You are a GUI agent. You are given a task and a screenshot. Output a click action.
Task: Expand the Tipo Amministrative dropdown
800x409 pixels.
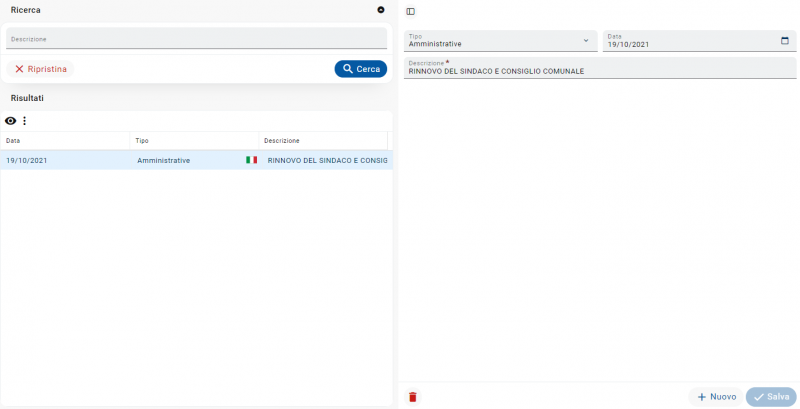tap(501, 41)
